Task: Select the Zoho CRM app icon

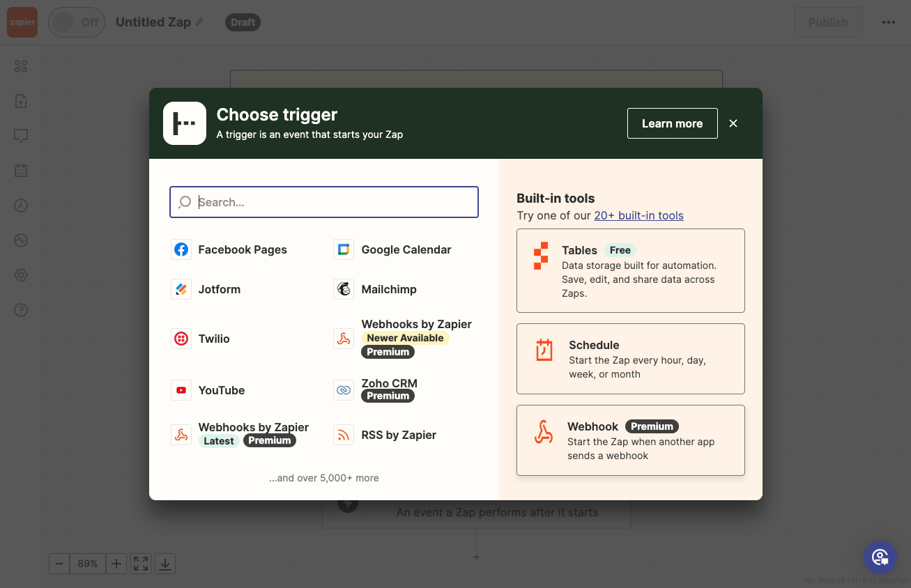Action: (344, 390)
